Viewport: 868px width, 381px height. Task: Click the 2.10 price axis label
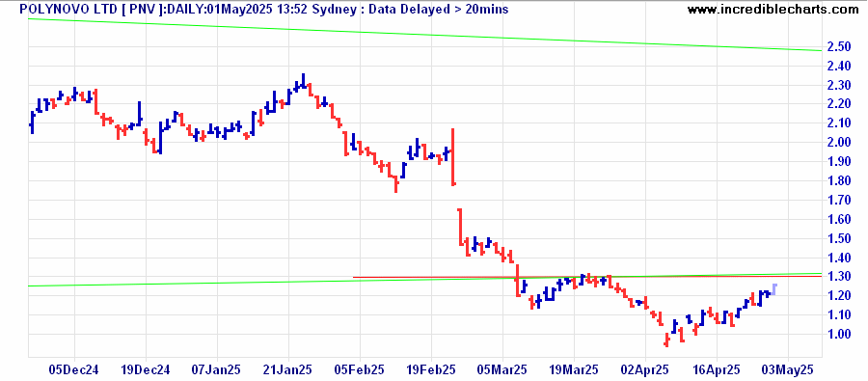pyautogui.click(x=839, y=122)
